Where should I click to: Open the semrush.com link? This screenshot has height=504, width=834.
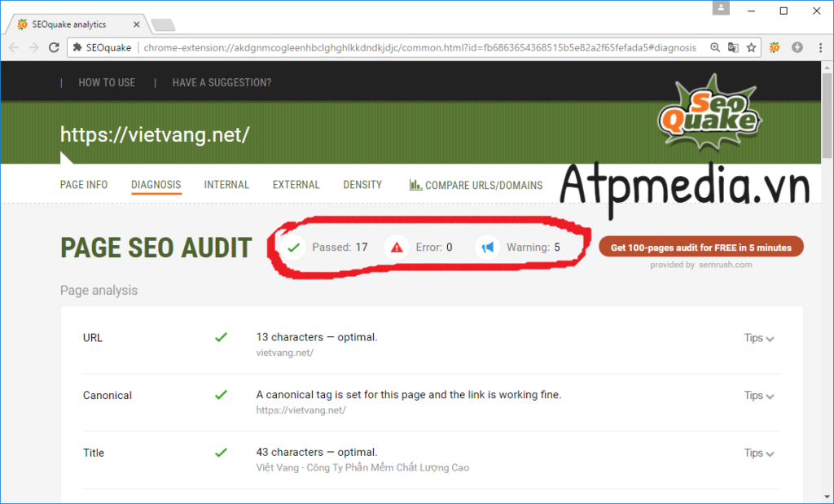pos(726,265)
